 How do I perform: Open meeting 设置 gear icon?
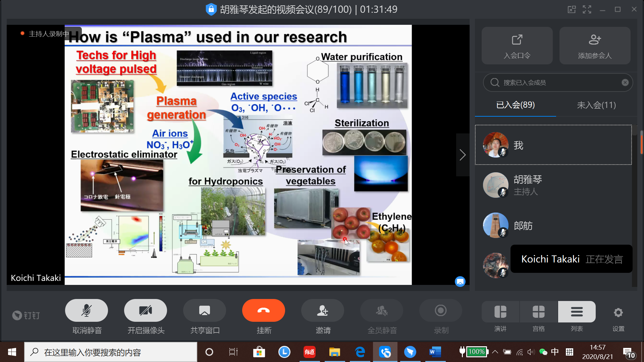point(618,313)
